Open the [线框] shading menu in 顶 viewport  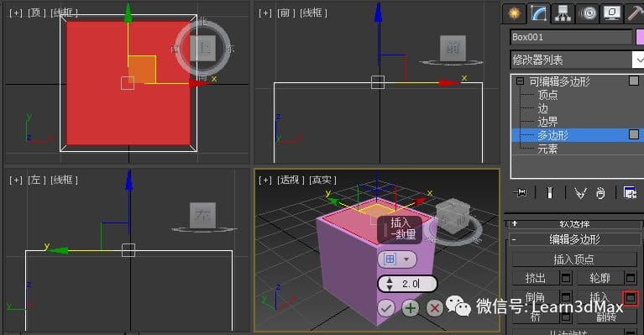coord(64,13)
